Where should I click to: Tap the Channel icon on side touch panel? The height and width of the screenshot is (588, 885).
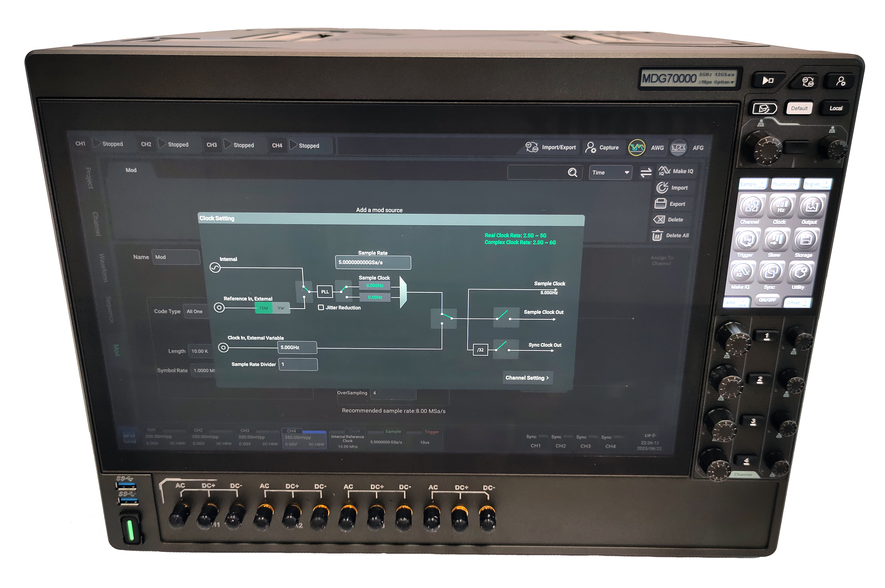pyautogui.click(x=751, y=206)
